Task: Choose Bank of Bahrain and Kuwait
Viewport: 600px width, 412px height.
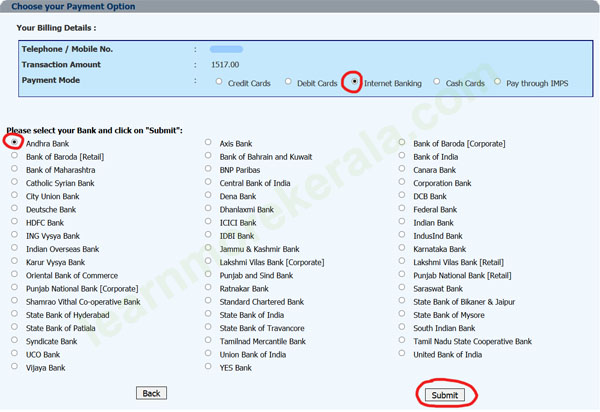Action: (x=208, y=155)
